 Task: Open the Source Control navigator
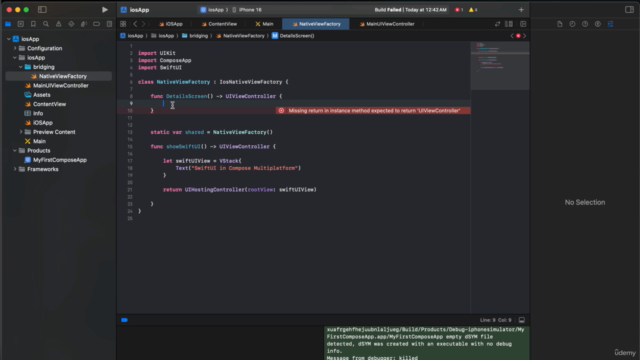[21, 24]
